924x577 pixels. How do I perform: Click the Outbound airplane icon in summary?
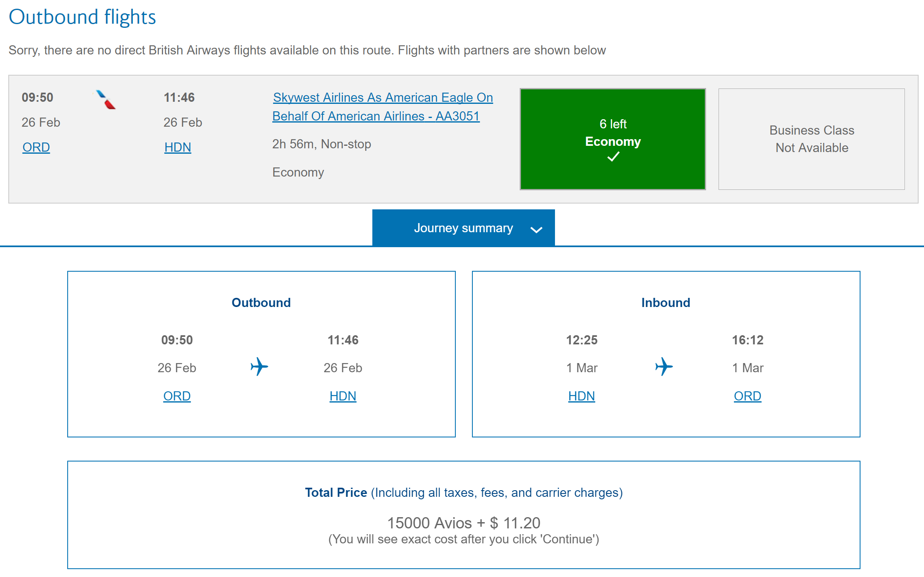[259, 367]
